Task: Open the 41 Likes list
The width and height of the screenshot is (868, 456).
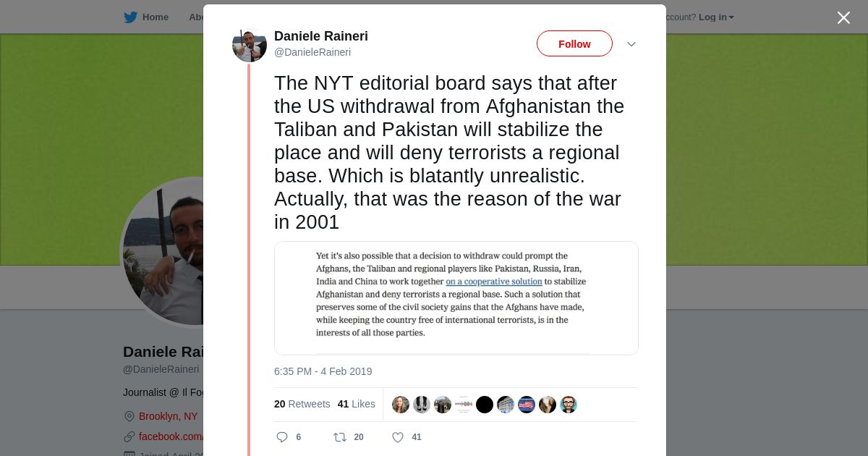Action: point(357,404)
